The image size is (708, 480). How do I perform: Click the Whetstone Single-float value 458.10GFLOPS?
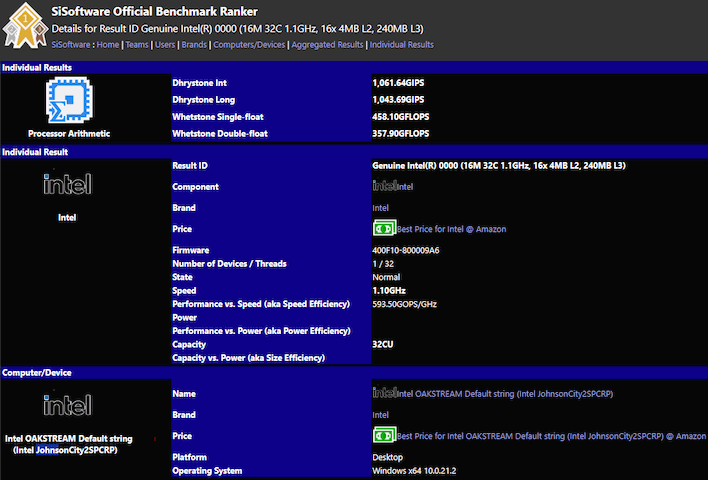(401, 117)
